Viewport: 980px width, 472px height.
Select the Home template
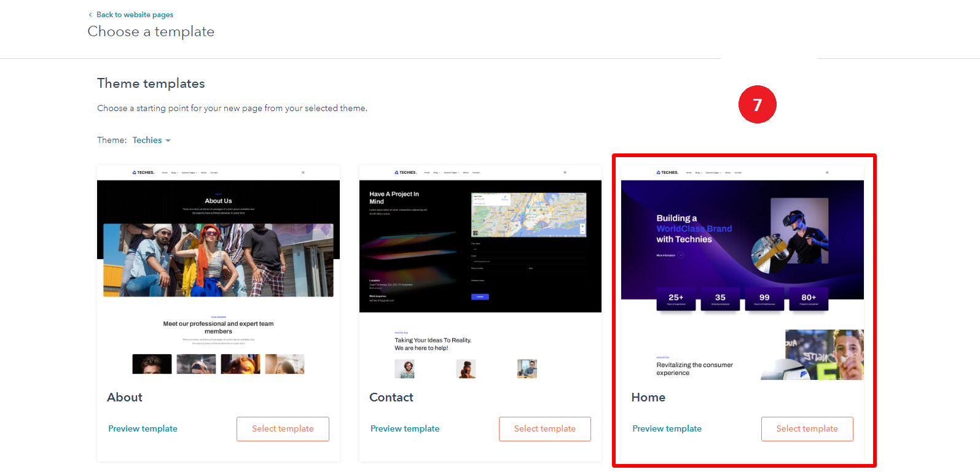(x=807, y=428)
